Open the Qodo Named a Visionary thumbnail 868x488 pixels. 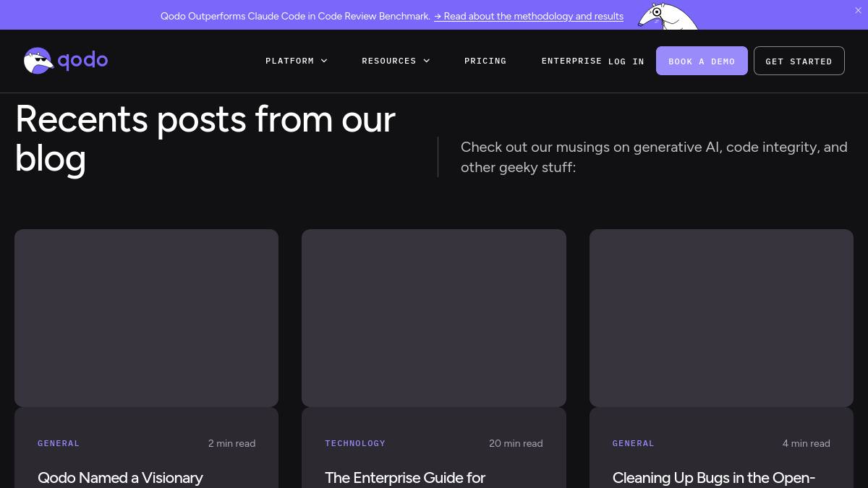(146, 318)
